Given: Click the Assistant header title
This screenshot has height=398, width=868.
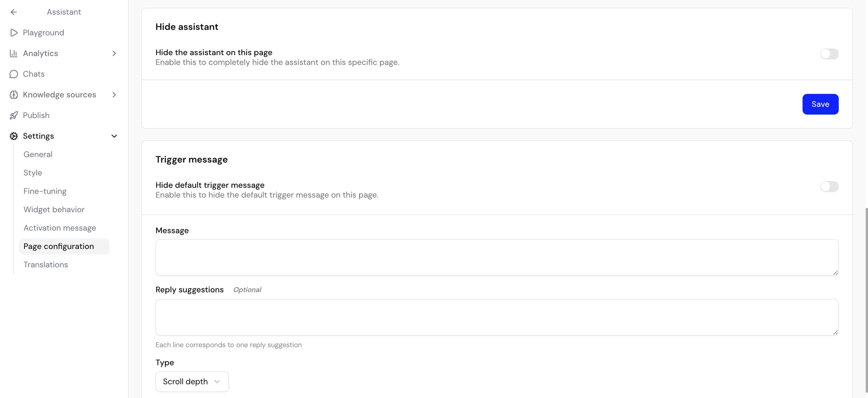Looking at the screenshot, I should pyautogui.click(x=64, y=12).
